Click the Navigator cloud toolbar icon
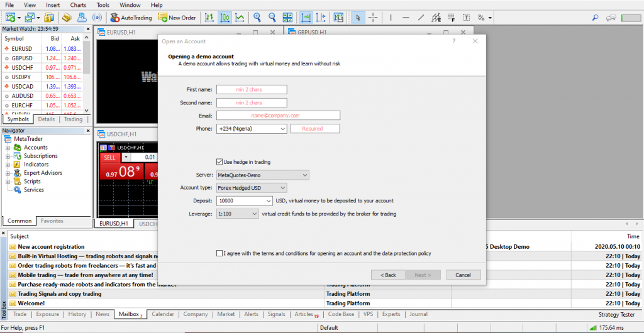The image size is (644, 333). click(82, 18)
